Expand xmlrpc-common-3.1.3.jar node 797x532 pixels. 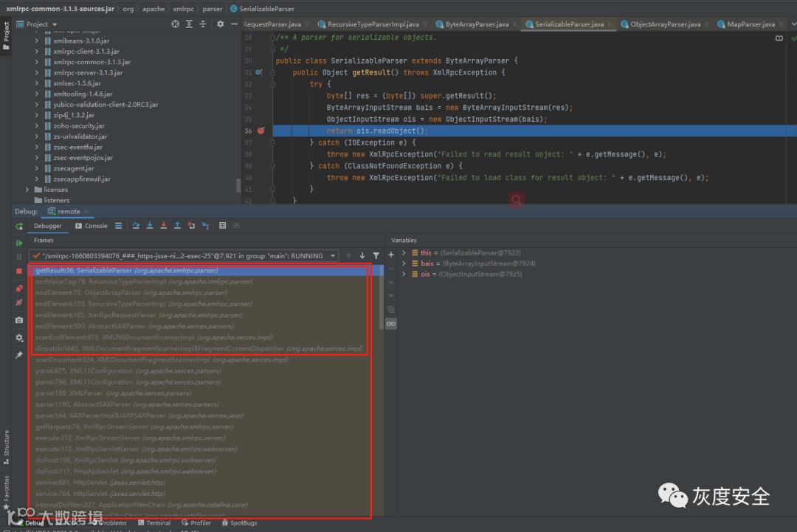tap(37, 62)
